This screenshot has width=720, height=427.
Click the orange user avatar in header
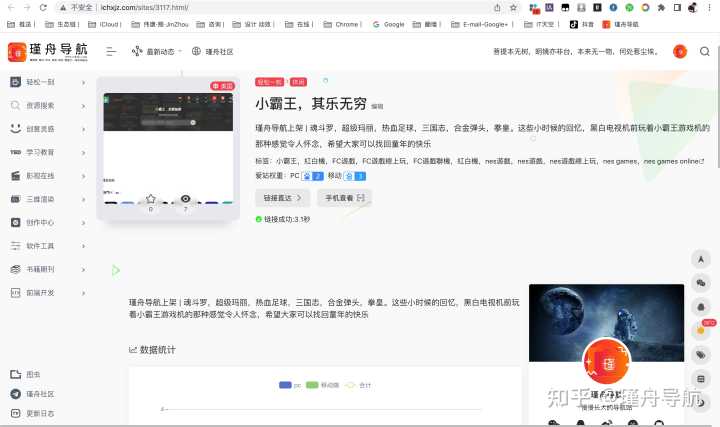click(680, 51)
